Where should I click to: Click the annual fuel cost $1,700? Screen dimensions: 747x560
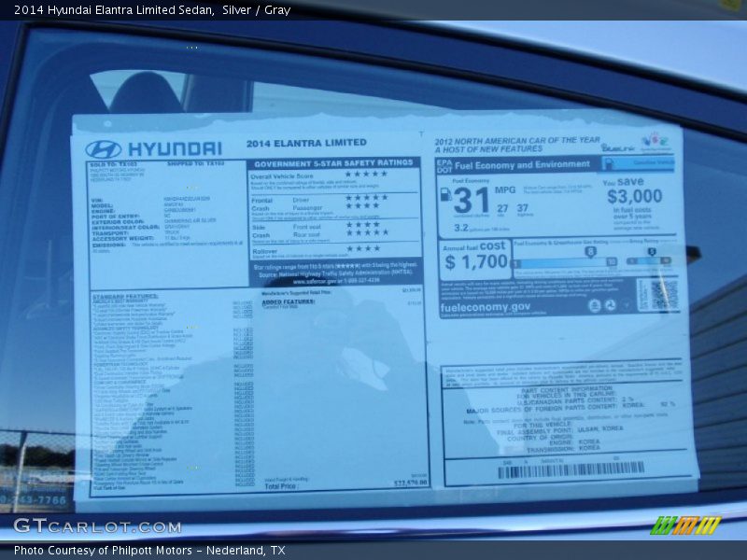(x=476, y=261)
